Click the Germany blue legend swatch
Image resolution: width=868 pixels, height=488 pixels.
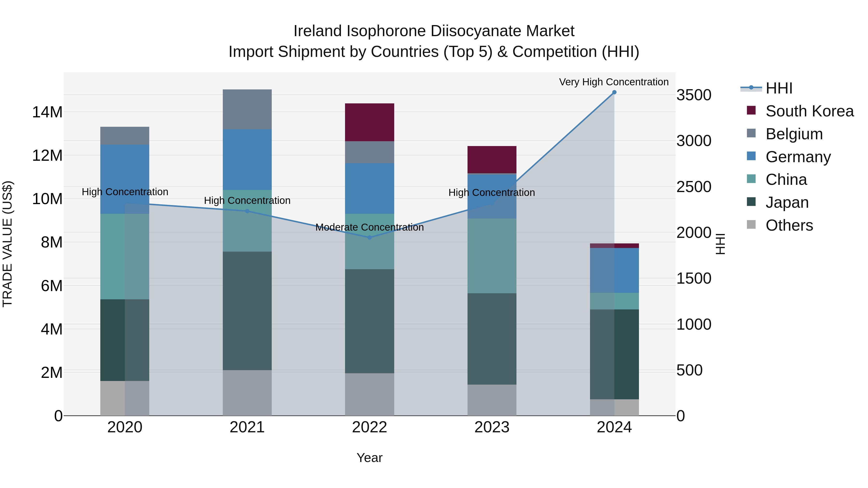click(751, 156)
